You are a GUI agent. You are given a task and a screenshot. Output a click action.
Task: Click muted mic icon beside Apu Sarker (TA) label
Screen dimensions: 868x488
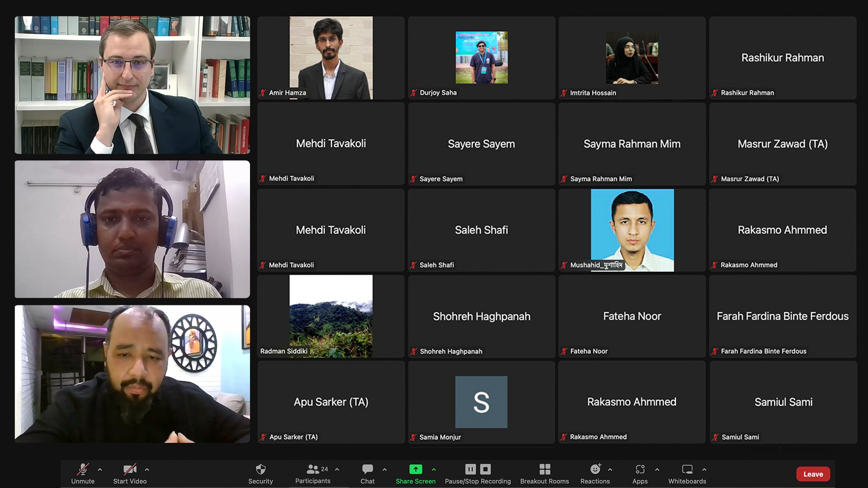pos(263,437)
